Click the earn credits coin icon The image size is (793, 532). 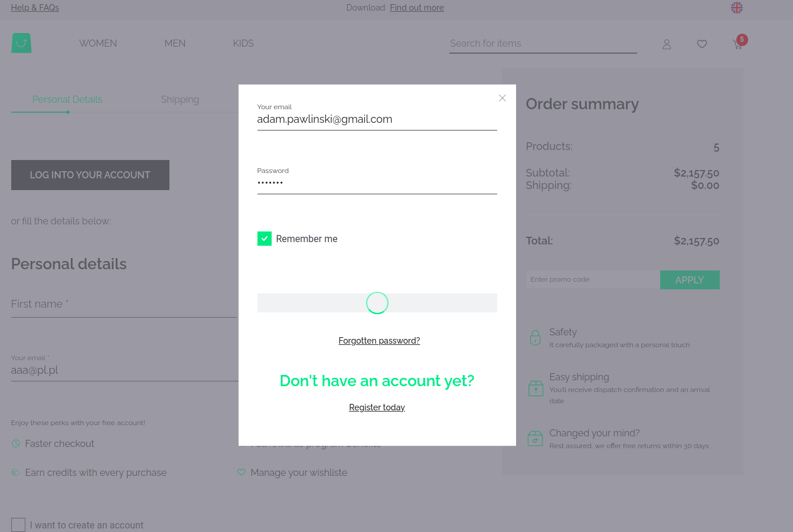point(15,472)
